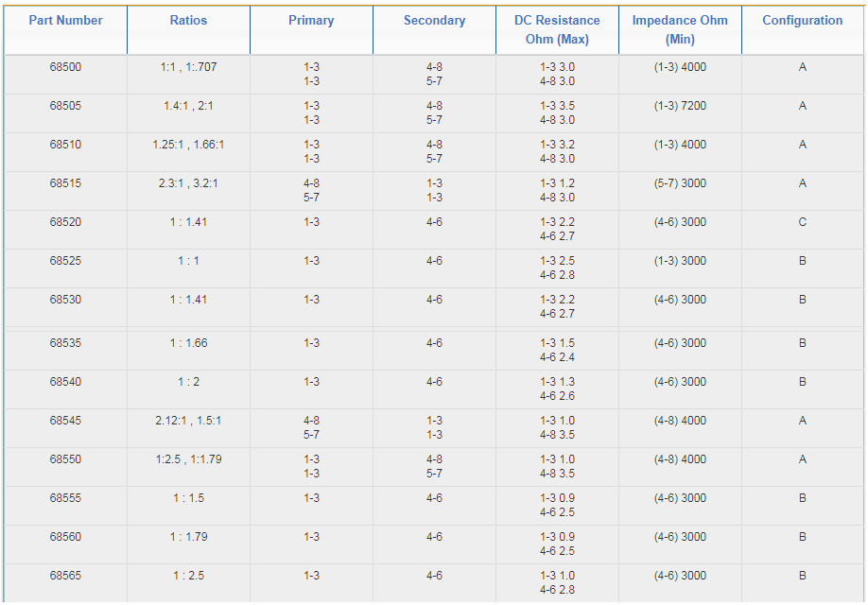
Task: Select part number 68500
Action: (65, 68)
